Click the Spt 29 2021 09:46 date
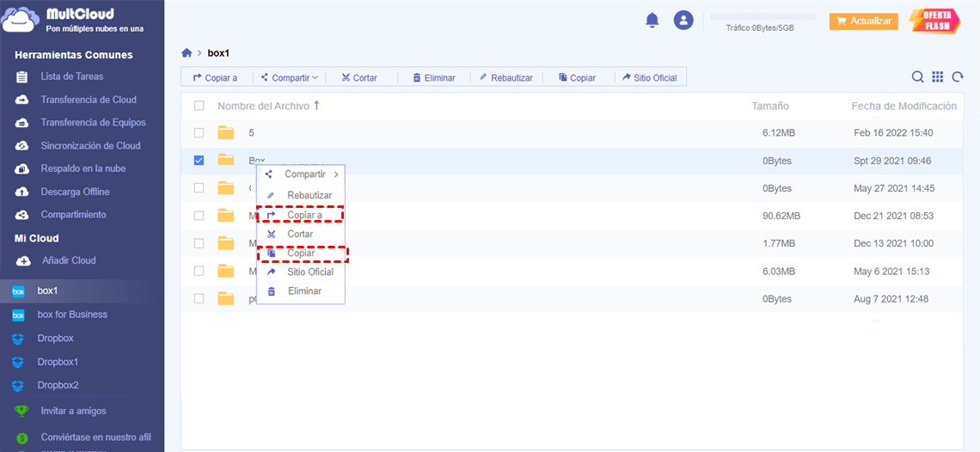980x452 pixels. (x=891, y=161)
